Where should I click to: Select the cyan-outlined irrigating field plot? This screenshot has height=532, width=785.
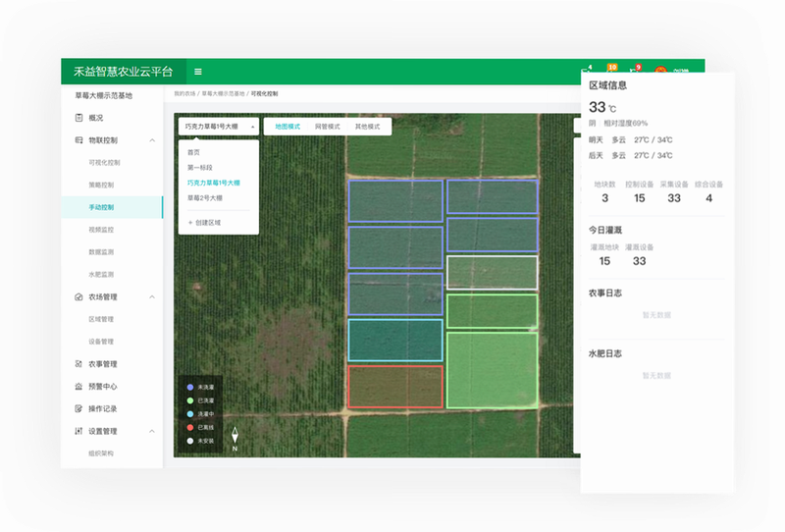(395, 341)
